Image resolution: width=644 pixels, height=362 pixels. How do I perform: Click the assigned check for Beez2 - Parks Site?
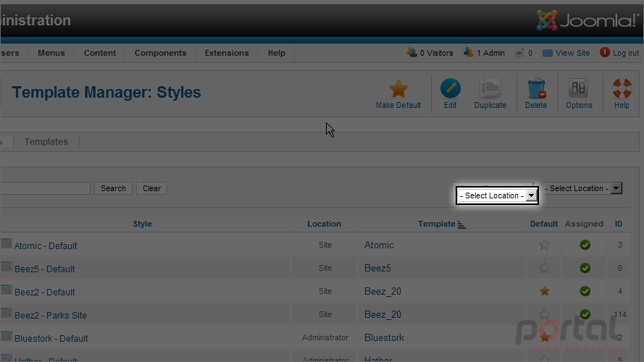pyautogui.click(x=585, y=314)
